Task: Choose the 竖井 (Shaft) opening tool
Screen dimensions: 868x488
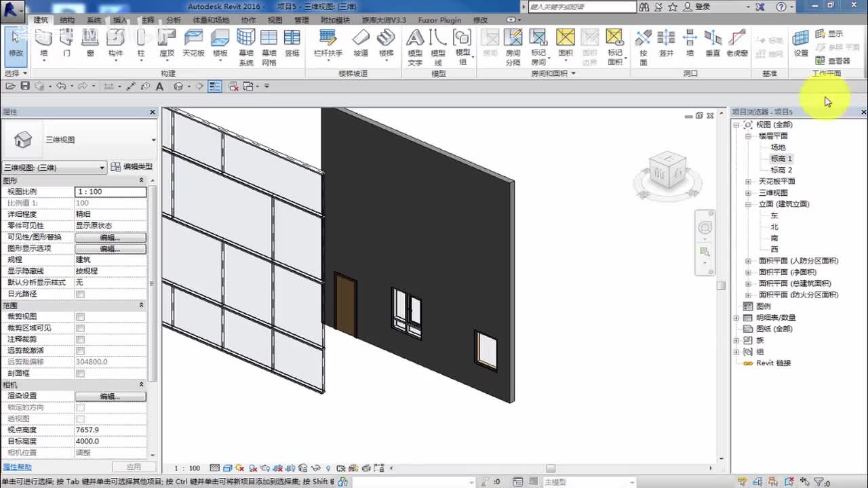Action: (x=667, y=43)
